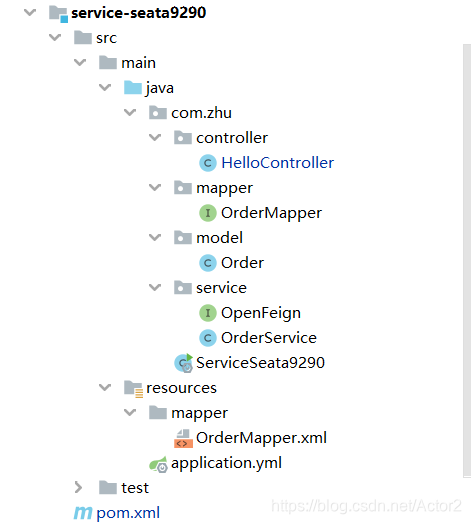Collapse the mapper package under com.zhu
The width and height of the screenshot is (471, 524).
click(x=155, y=187)
